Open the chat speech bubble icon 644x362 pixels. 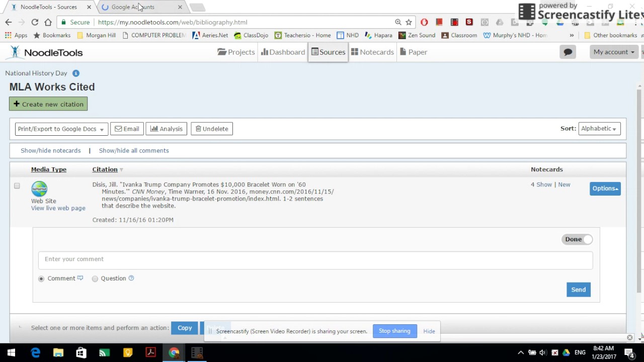(x=568, y=52)
